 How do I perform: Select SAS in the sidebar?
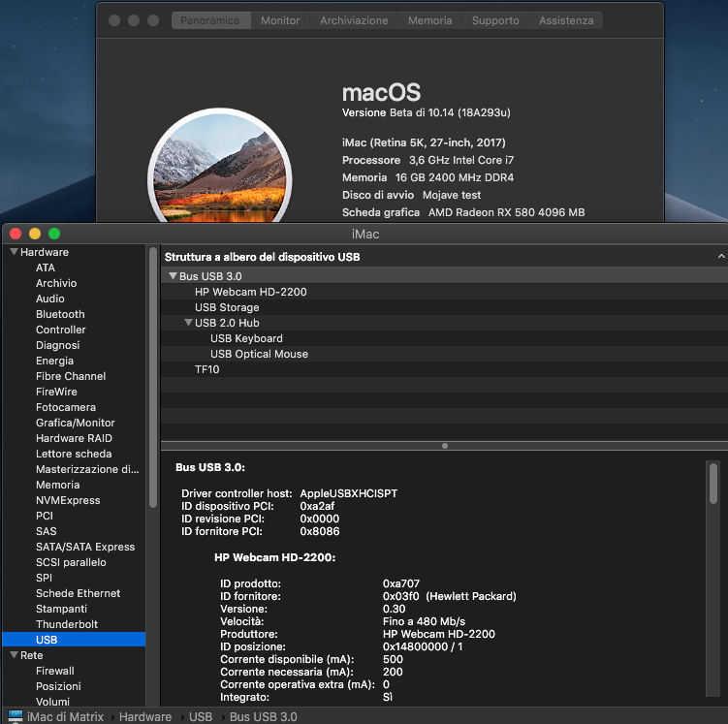point(46,531)
